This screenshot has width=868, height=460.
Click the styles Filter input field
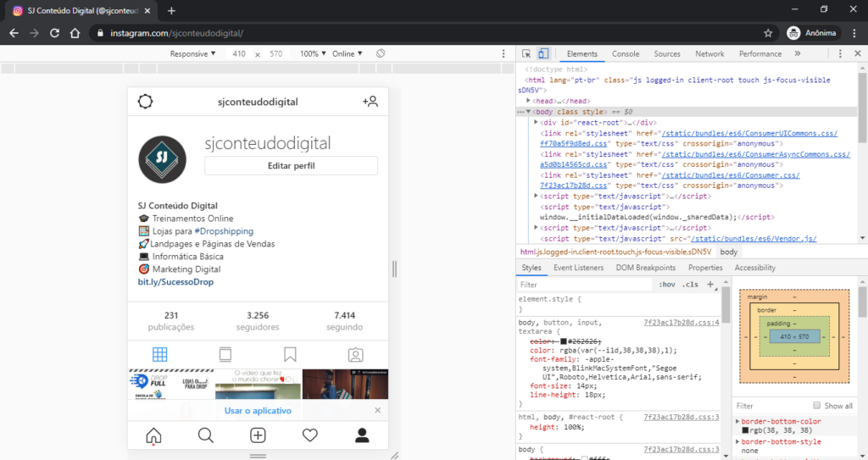[x=584, y=285]
